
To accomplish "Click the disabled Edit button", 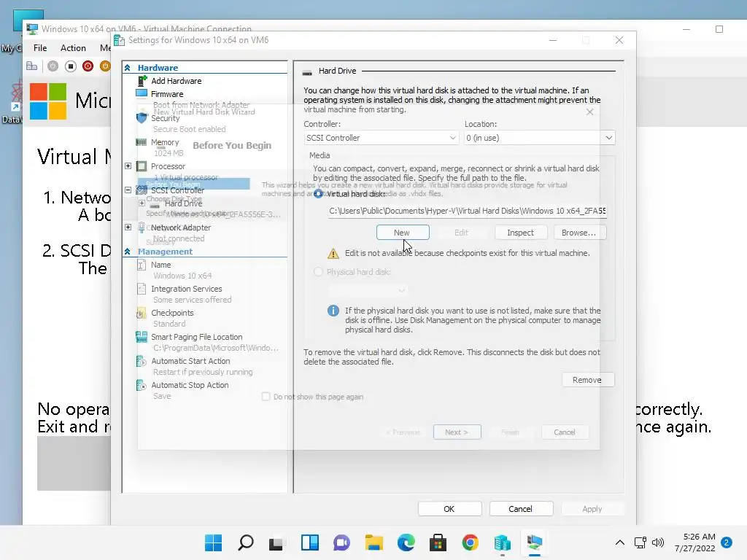I will click(x=461, y=233).
